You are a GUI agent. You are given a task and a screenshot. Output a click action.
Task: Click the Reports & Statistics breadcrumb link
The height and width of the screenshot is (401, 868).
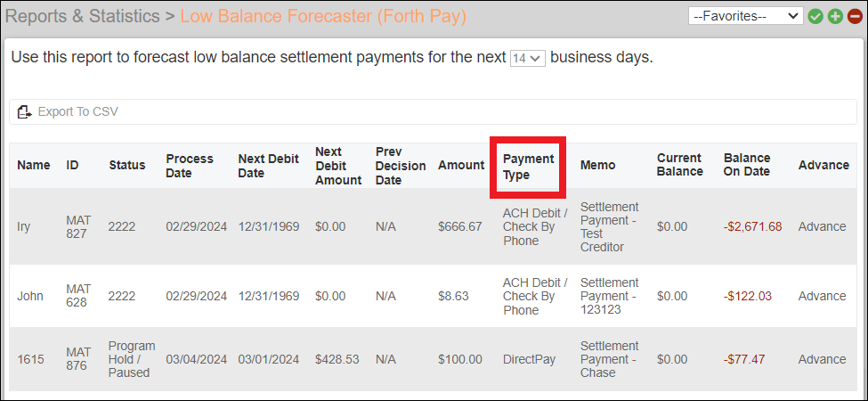click(x=83, y=16)
